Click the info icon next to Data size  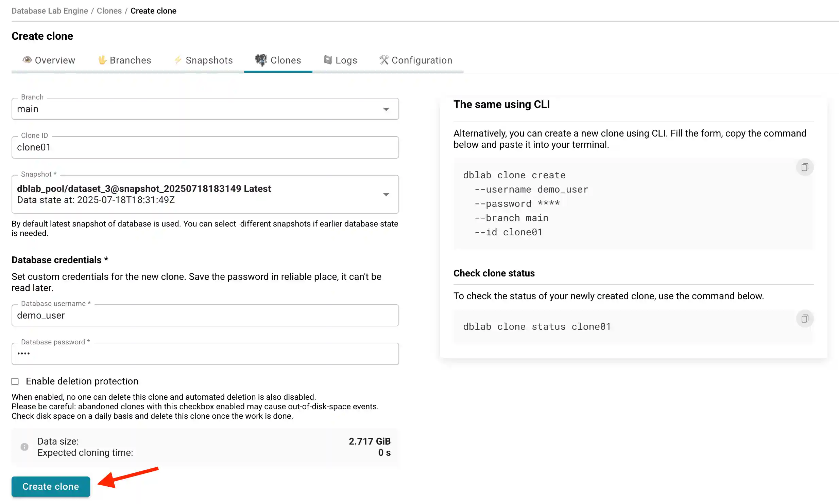[x=24, y=447]
